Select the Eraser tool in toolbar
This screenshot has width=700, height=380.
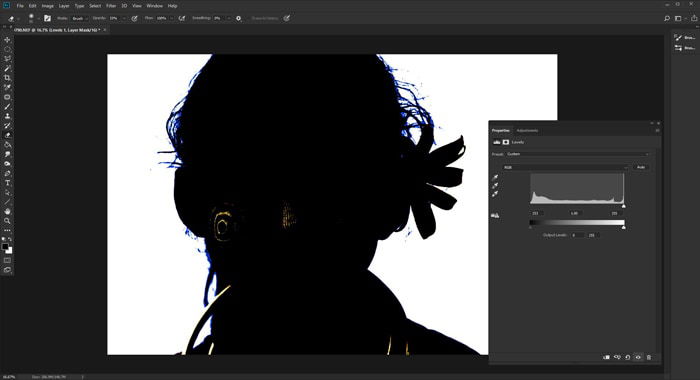point(7,135)
